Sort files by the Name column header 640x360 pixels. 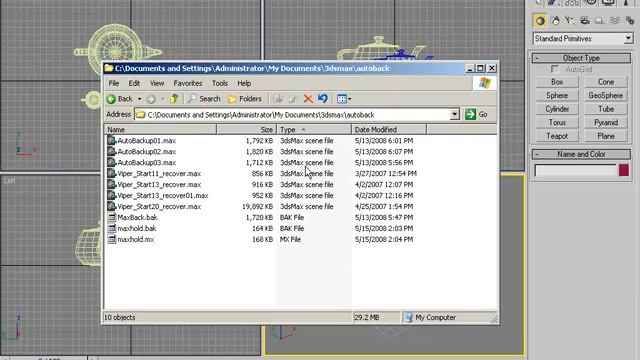(x=160, y=130)
